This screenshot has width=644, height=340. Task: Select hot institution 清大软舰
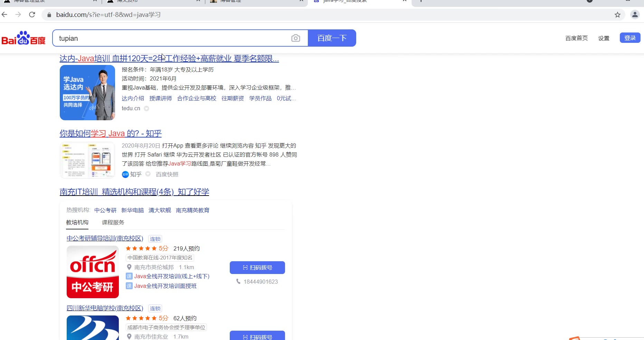pyautogui.click(x=160, y=210)
